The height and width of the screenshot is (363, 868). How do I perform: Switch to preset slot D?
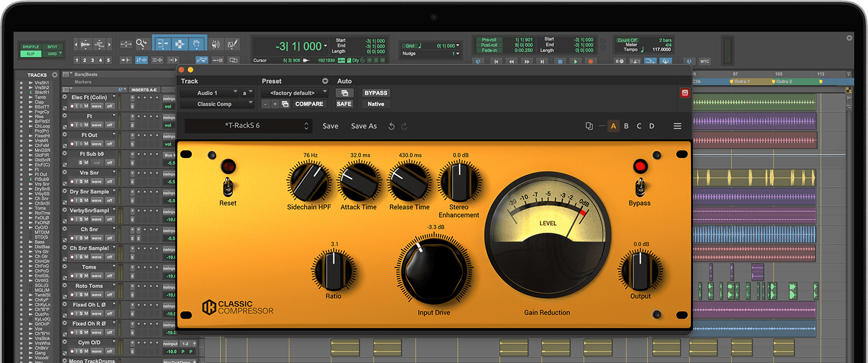click(x=652, y=126)
